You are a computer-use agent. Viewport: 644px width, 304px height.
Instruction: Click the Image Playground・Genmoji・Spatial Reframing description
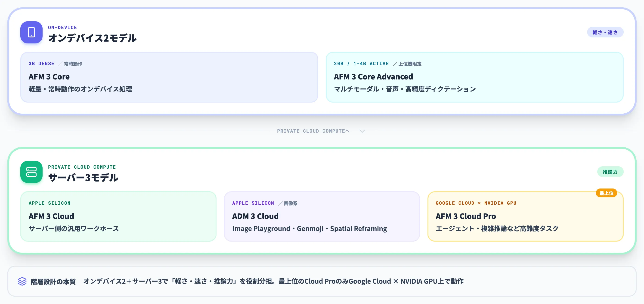[x=310, y=229]
